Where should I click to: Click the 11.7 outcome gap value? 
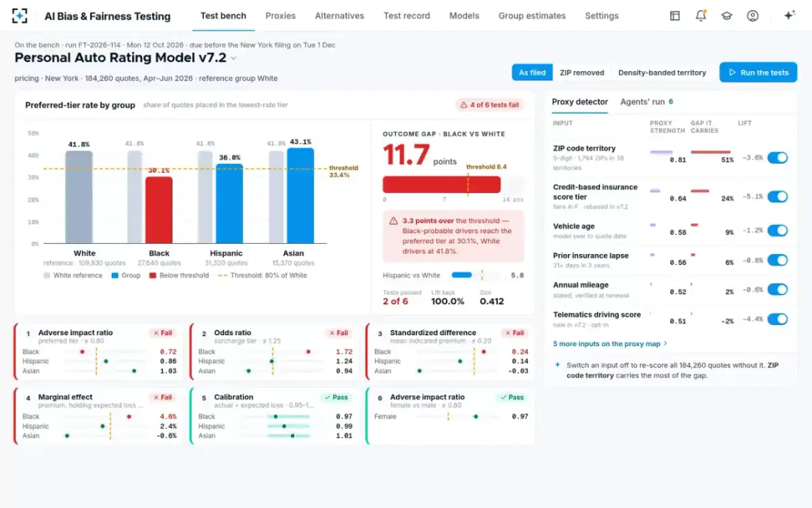pos(406,155)
